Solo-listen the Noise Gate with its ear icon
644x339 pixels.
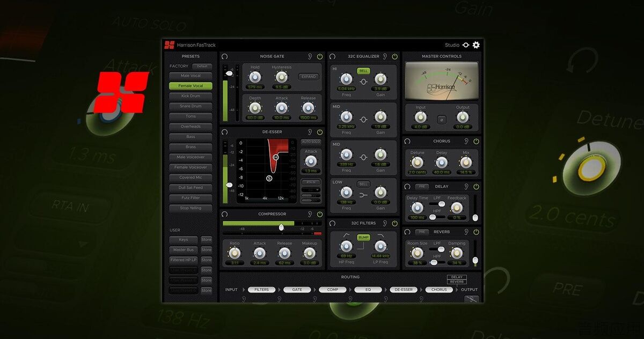click(x=310, y=56)
